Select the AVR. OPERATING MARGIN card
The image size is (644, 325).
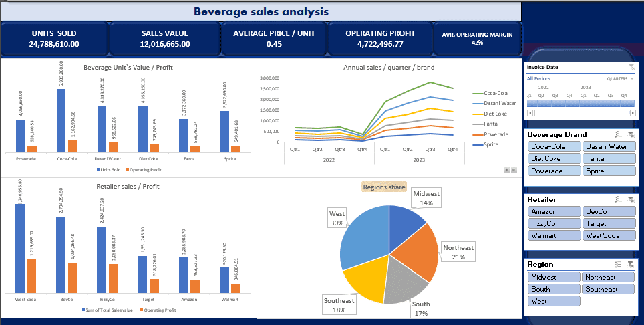(x=477, y=39)
